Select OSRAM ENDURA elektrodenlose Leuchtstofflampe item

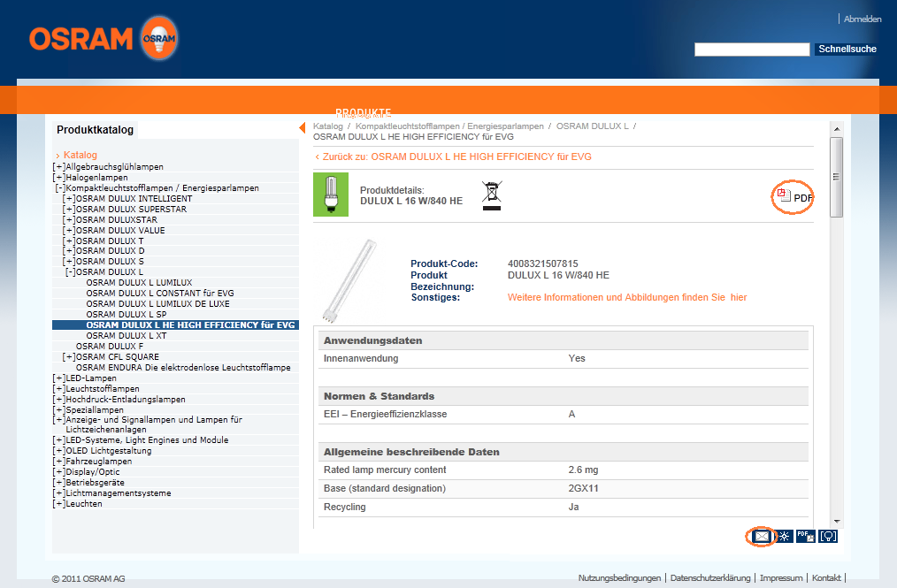[183, 368]
